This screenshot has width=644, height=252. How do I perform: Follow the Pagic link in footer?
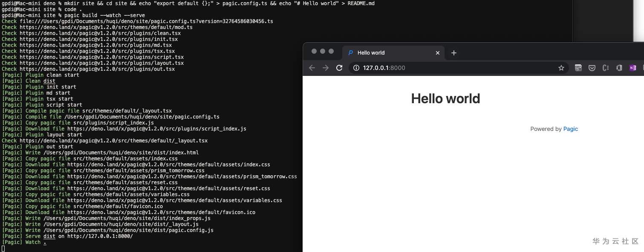(x=571, y=129)
